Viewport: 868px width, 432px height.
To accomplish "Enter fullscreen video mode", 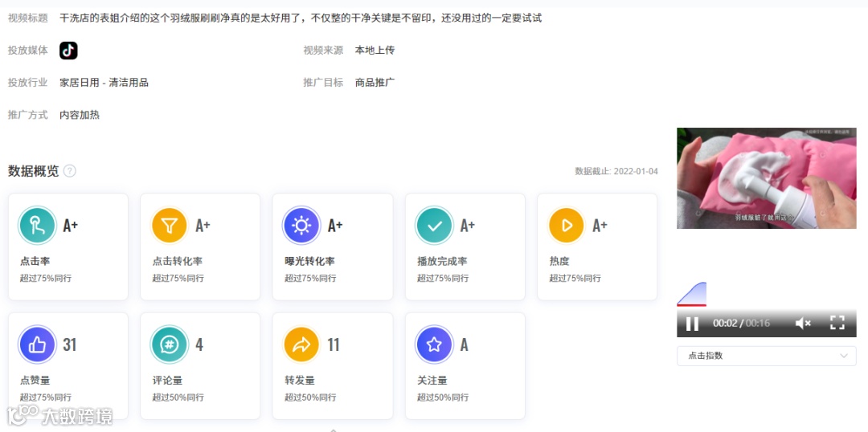I will point(837,323).
